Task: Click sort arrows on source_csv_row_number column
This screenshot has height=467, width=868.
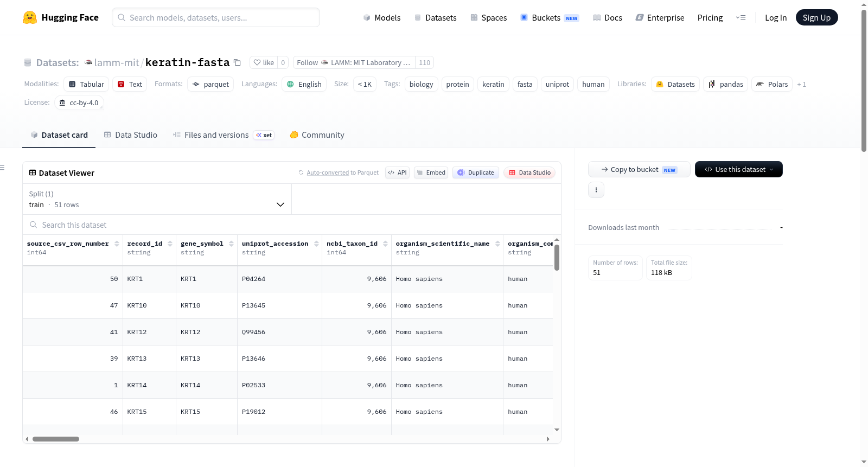Action: coord(117,244)
